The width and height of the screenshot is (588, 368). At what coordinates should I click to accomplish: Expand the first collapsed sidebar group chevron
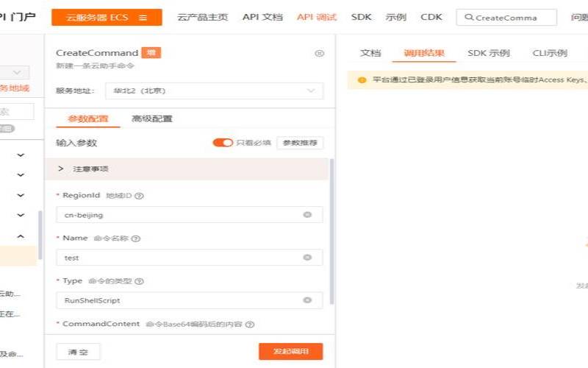(x=21, y=155)
